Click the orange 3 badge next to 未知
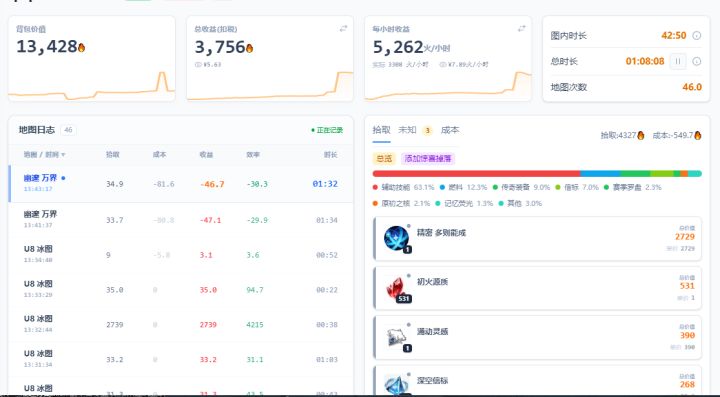 coord(428,131)
